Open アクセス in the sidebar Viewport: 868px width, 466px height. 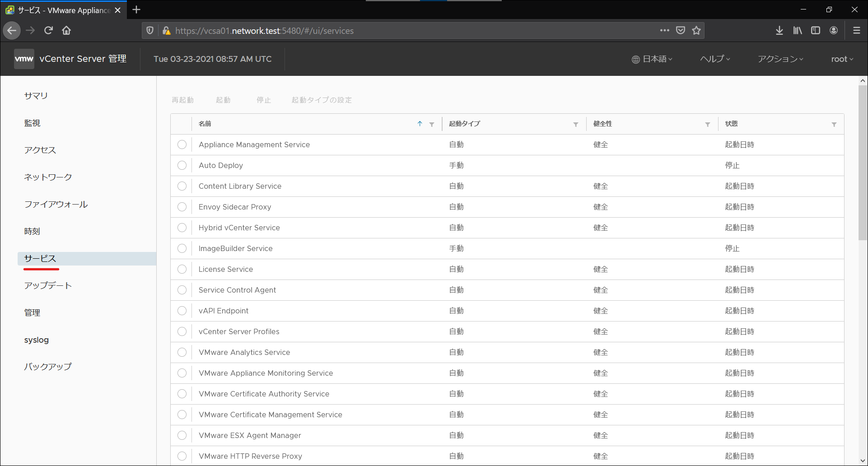click(x=40, y=150)
